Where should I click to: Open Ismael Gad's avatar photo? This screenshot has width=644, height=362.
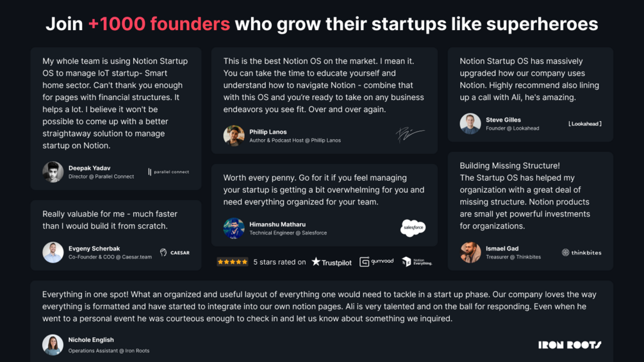pos(470,252)
